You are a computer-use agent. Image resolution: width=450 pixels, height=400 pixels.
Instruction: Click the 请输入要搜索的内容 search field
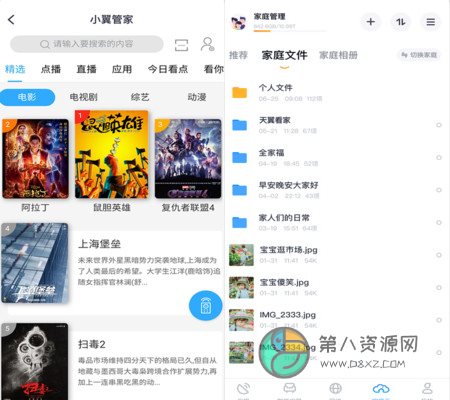pyautogui.click(x=87, y=44)
